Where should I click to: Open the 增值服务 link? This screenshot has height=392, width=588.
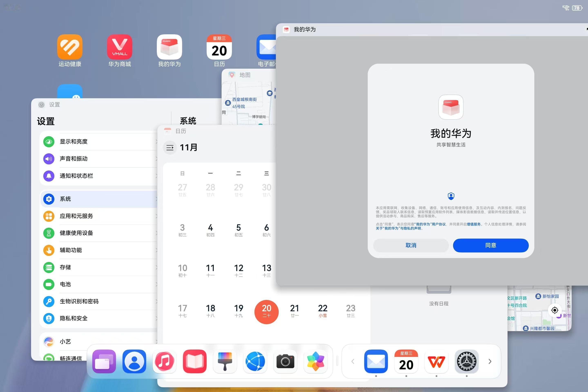click(x=474, y=224)
